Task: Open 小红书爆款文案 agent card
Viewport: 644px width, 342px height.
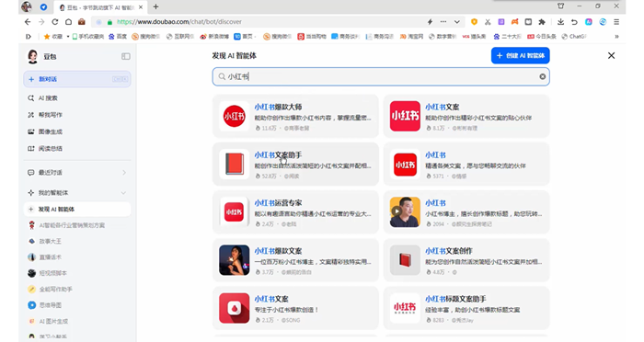Action: pos(295,260)
